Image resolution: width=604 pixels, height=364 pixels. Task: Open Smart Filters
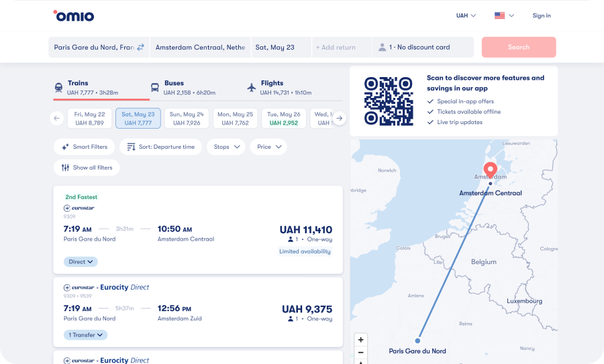85,147
